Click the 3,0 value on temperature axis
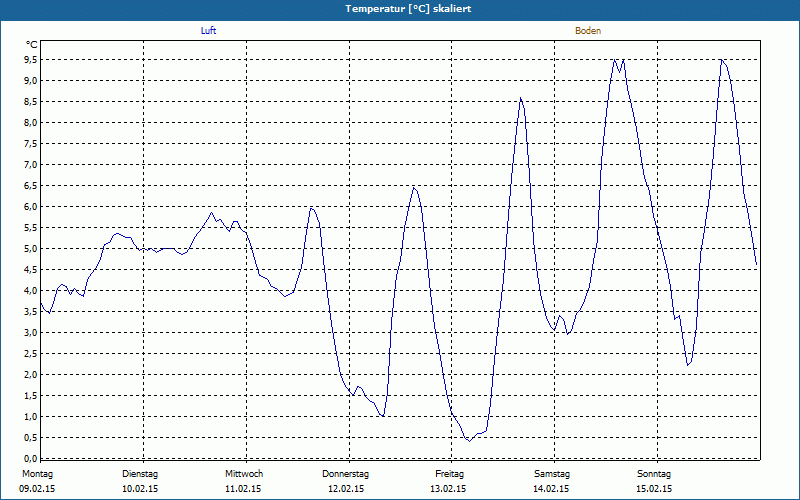This screenshot has width=800, height=500. pyautogui.click(x=30, y=333)
